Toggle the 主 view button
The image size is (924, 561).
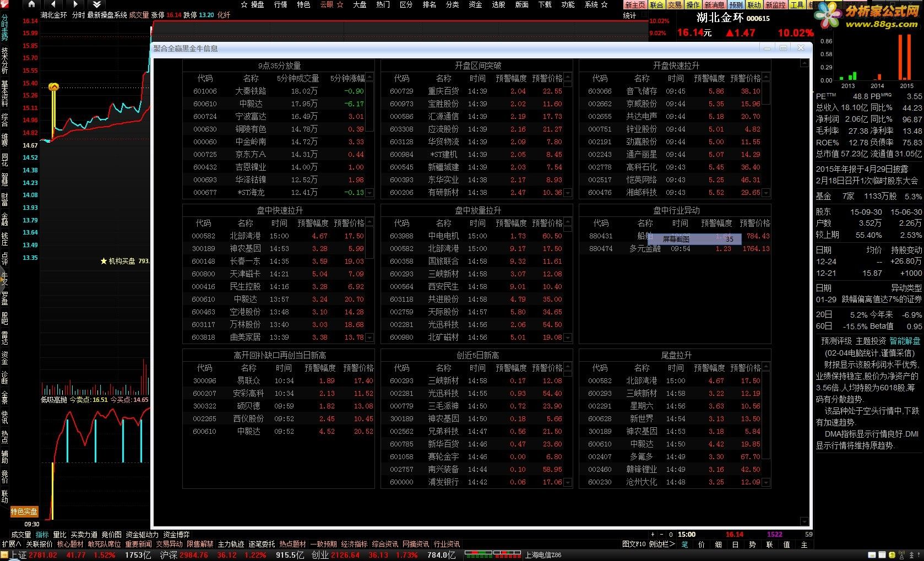804,544
